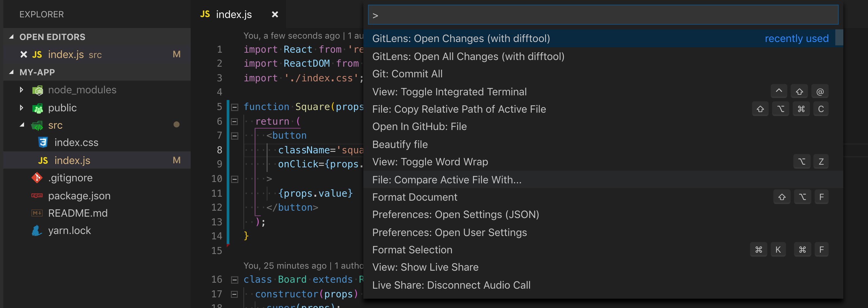Image resolution: width=868 pixels, height=308 pixels.
Task: Close index.js from Open Editors list
Action: click(x=23, y=54)
